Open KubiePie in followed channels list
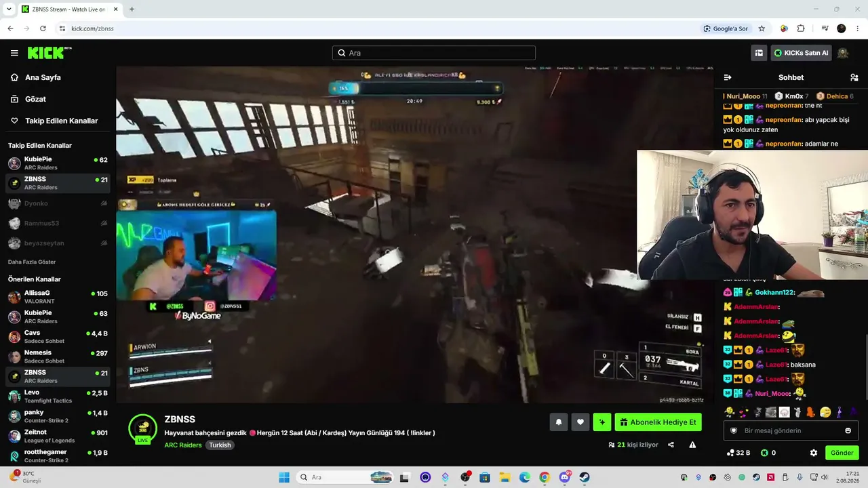Image resolution: width=868 pixels, height=488 pixels. coord(58,163)
